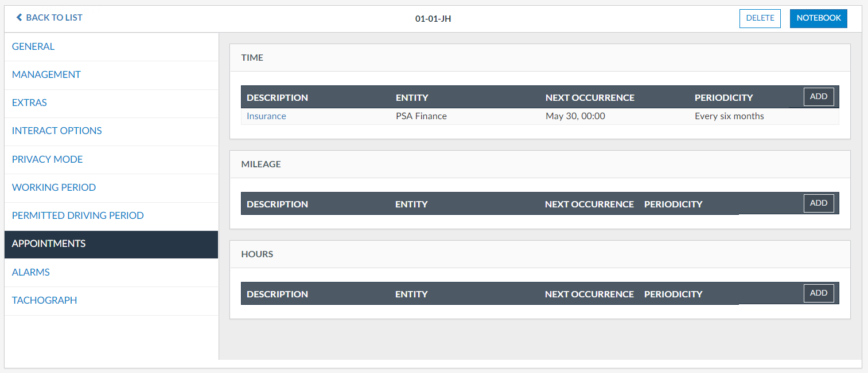The height and width of the screenshot is (373, 868).
Task: Add a new Hours appointment
Action: pos(818,293)
